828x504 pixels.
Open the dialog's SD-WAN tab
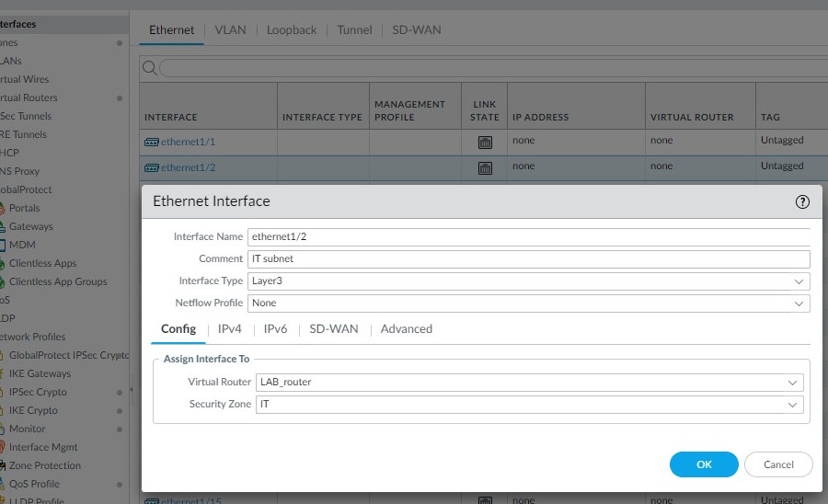pyautogui.click(x=334, y=328)
